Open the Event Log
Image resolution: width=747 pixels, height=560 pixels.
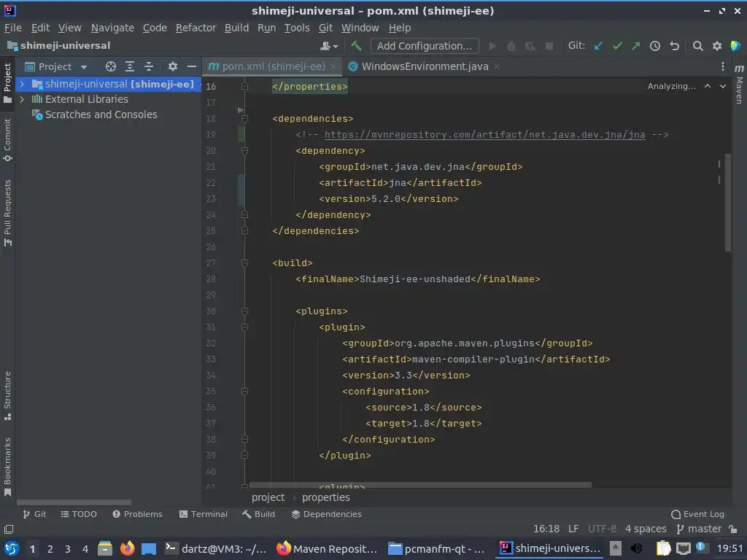pos(697,514)
